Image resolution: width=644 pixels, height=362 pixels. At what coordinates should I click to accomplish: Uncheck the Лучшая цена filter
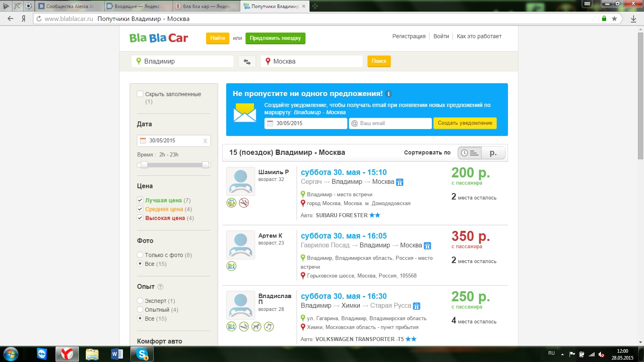tap(140, 200)
